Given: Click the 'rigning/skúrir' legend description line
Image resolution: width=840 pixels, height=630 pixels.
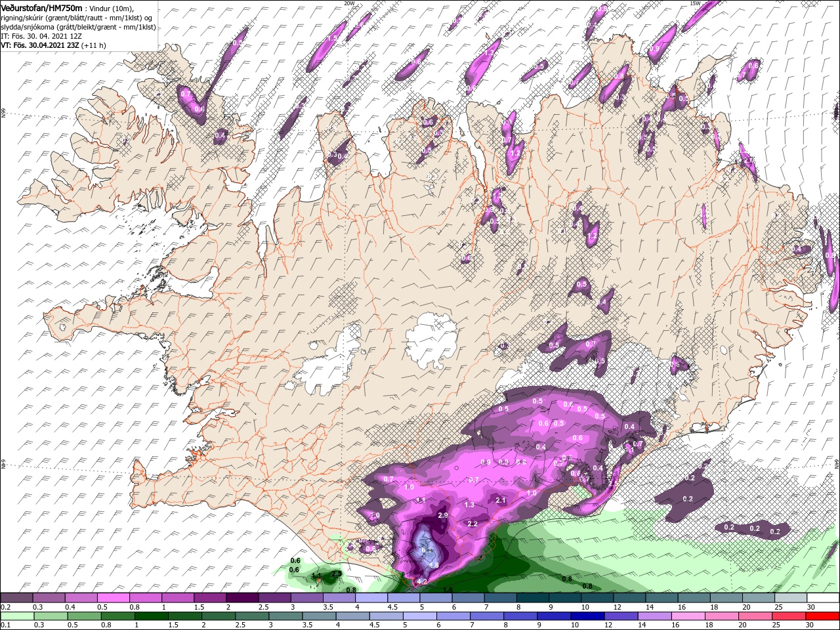Looking at the screenshot, I should pyautogui.click(x=76, y=17).
